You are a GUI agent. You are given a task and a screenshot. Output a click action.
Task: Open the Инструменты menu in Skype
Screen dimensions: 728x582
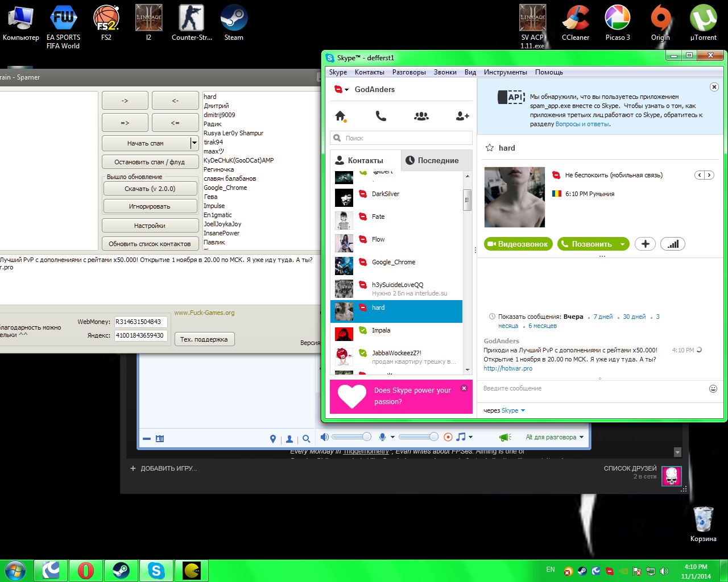[506, 72]
